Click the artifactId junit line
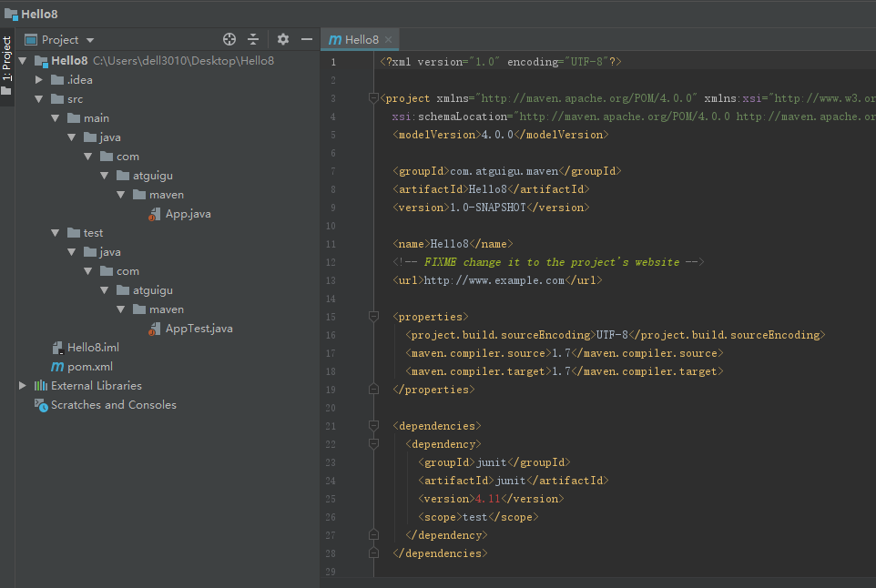Viewport: 876px width, 588px height. coord(514,481)
